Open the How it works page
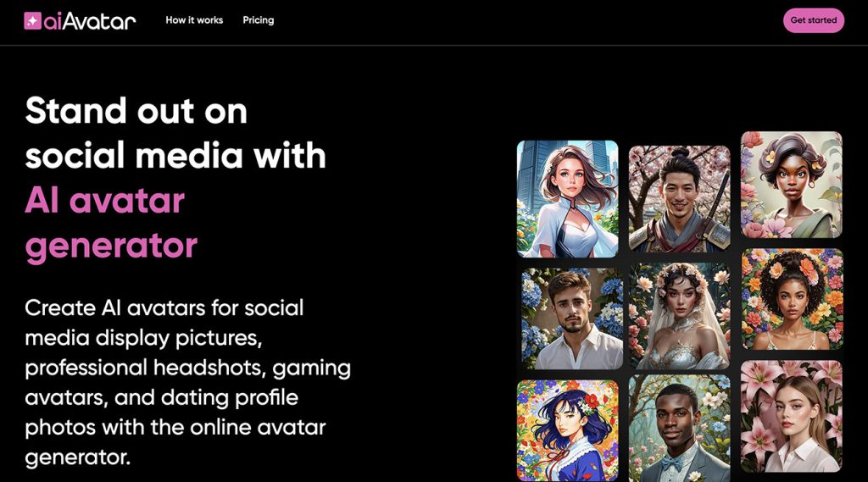This screenshot has height=482, width=868. (x=194, y=20)
